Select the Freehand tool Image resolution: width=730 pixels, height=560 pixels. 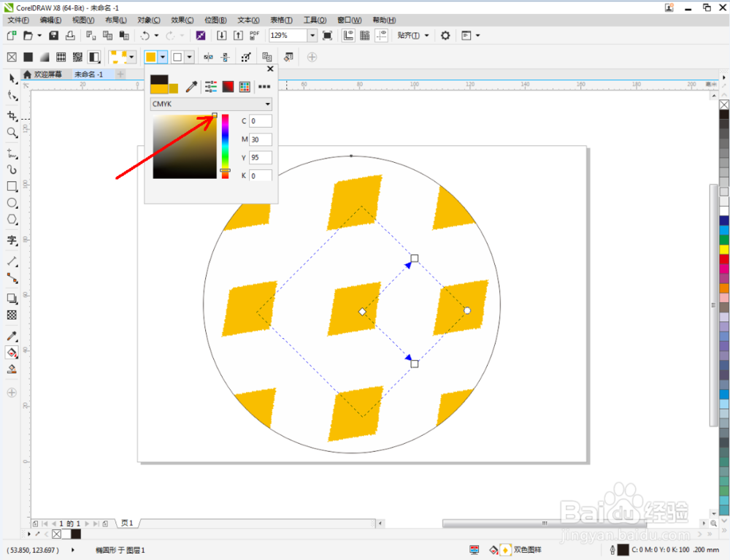(x=12, y=153)
